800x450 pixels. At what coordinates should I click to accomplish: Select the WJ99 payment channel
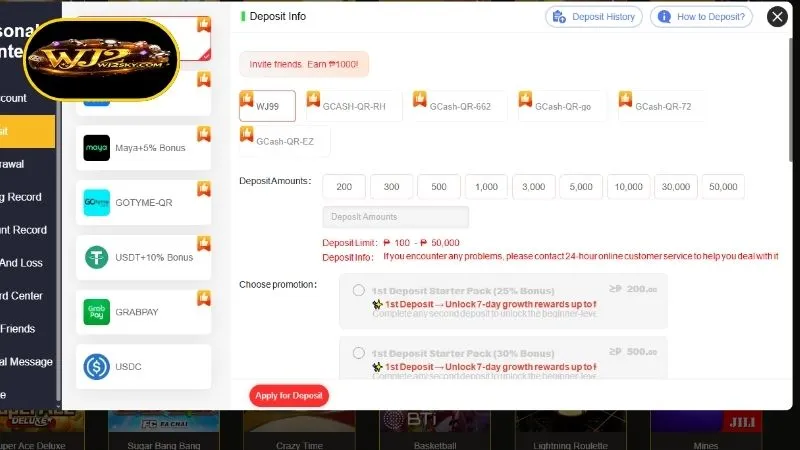[x=267, y=106]
